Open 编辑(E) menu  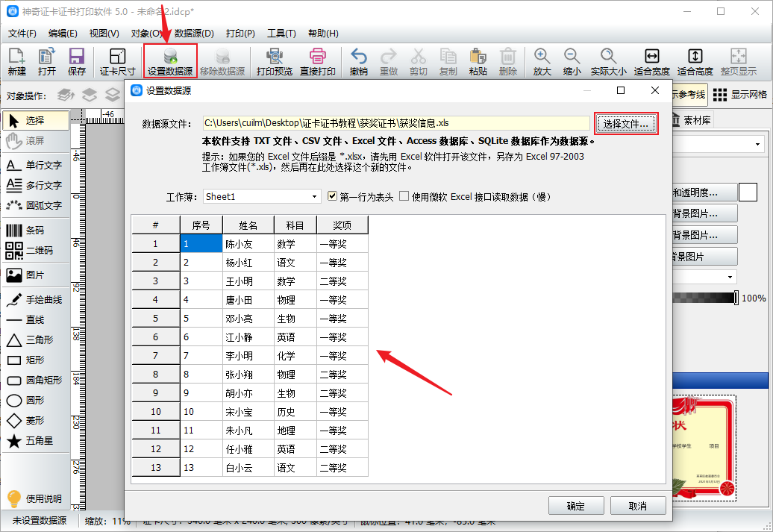click(x=63, y=34)
